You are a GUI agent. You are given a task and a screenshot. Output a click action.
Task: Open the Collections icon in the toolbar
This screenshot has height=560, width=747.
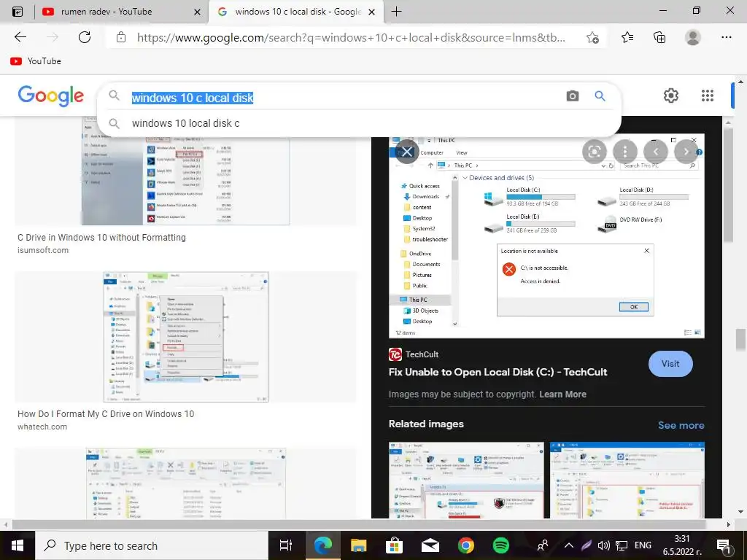click(659, 37)
